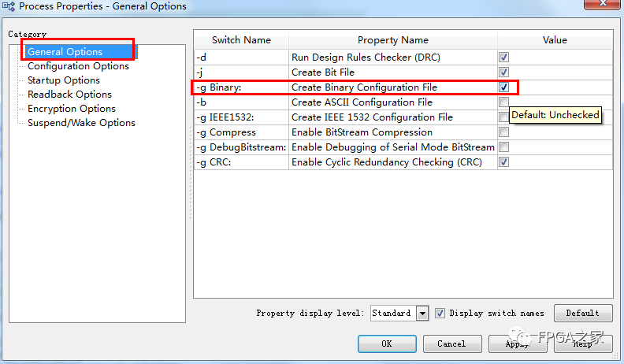Screen dimensions: 624x364
Task: Click "Create ASCII Configuration File" property text
Action: tap(362, 102)
